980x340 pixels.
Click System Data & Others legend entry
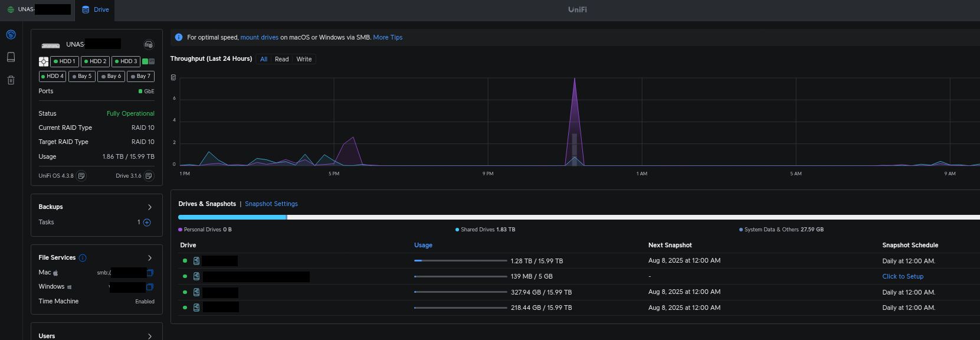pyautogui.click(x=781, y=230)
